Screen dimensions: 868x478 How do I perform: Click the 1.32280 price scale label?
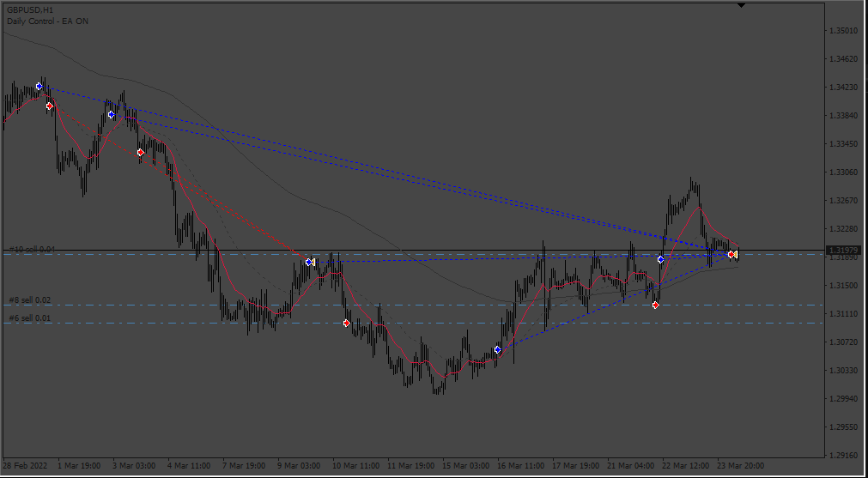pos(844,228)
